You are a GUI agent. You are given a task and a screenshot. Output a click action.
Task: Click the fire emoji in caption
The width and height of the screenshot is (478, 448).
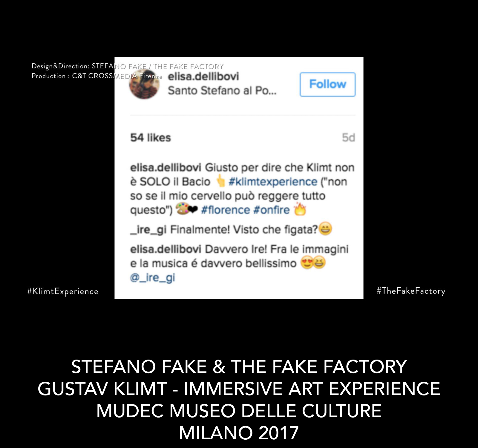pyautogui.click(x=300, y=209)
